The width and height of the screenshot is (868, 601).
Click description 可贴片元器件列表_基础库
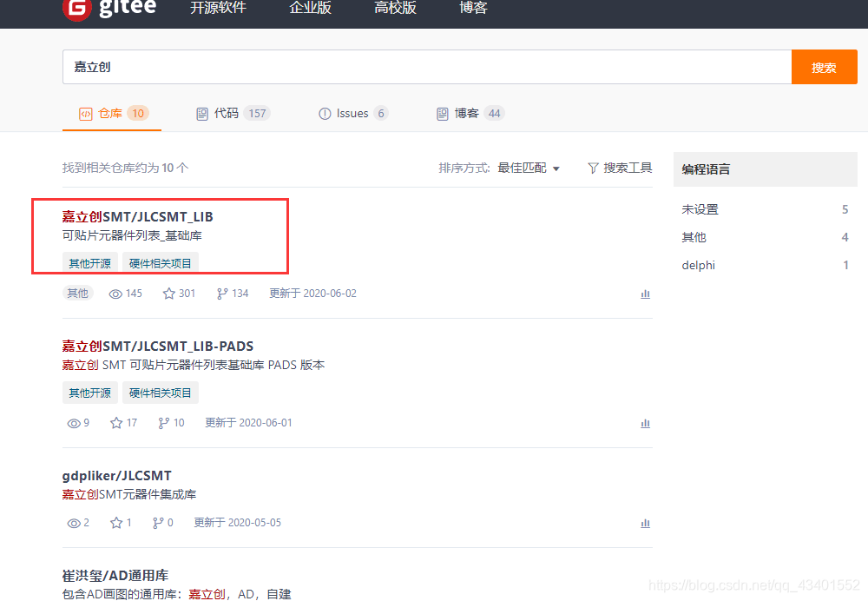(132, 236)
